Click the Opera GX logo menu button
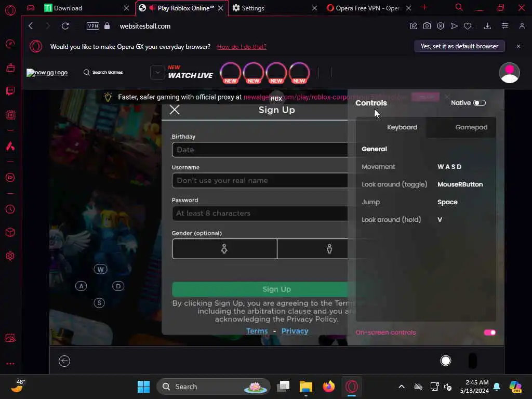This screenshot has height=399, width=532. pos(10,10)
